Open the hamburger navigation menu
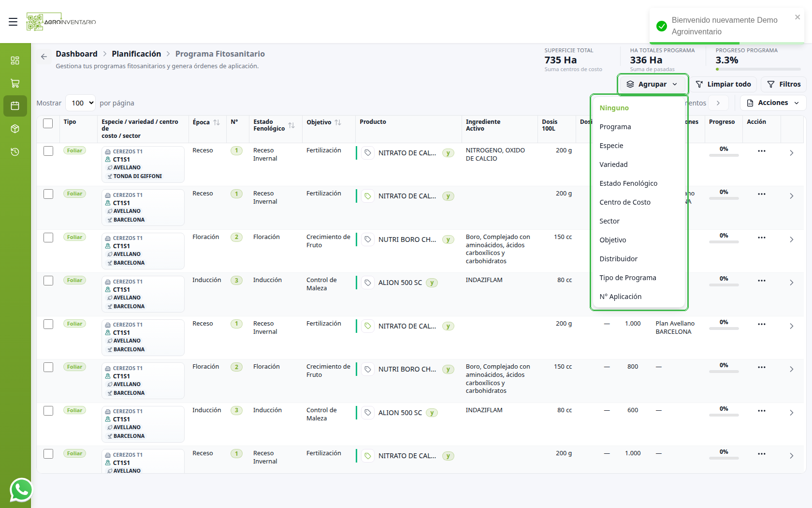The width and height of the screenshot is (812, 508). coord(13,22)
